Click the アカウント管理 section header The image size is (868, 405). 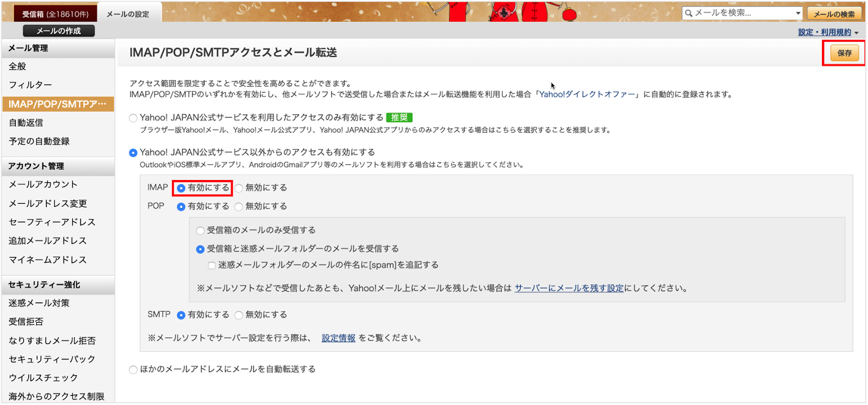(58, 166)
